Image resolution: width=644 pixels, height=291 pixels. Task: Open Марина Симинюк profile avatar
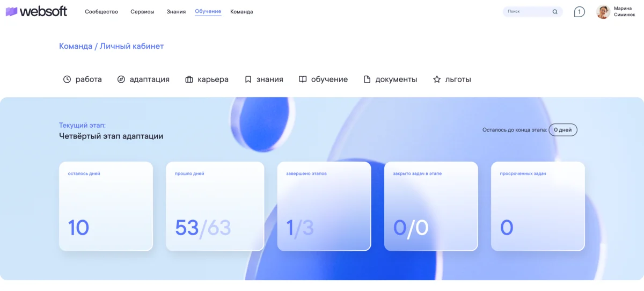(x=603, y=12)
